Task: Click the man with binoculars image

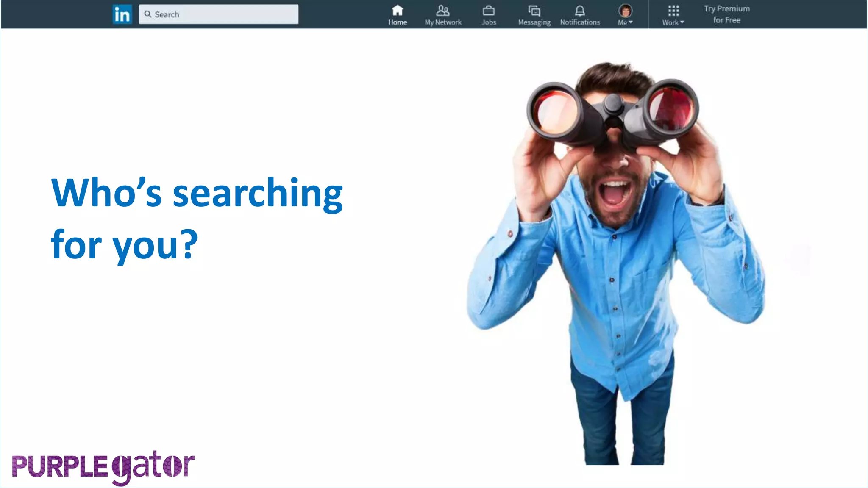Action: 617,263
